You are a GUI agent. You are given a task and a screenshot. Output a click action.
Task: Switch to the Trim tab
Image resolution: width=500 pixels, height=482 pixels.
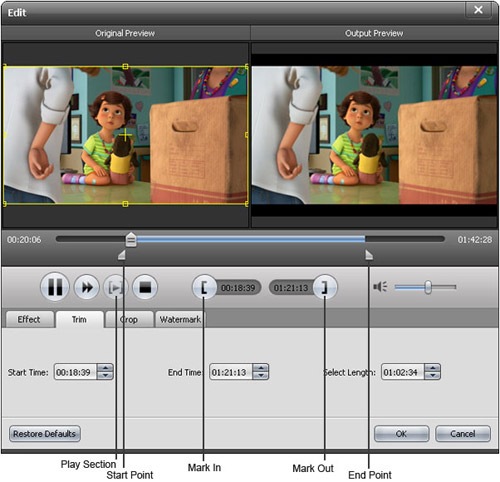click(79, 319)
